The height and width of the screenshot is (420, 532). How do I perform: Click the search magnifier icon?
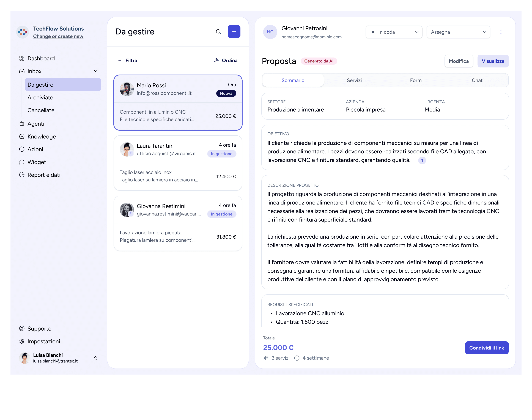click(218, 31)
